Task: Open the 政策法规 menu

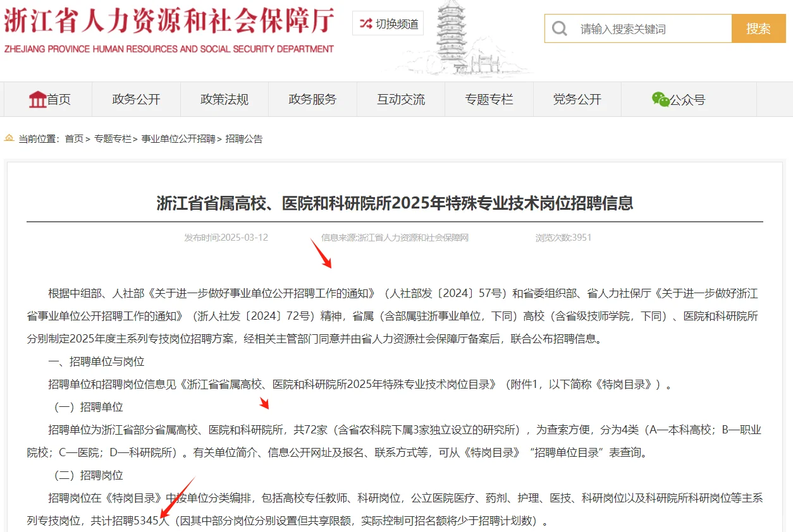Action: pyautogui.click(x=224, y=99)
